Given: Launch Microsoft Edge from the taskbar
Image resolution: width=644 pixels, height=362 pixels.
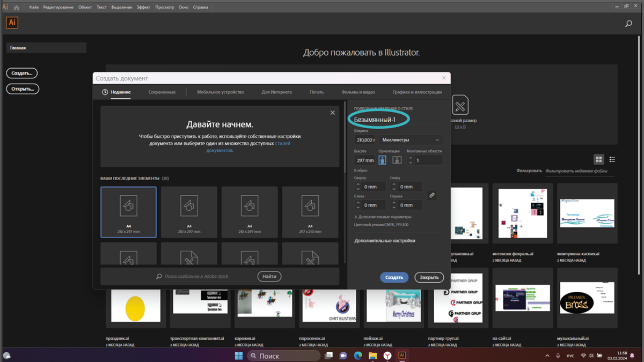Looking at the screenshot, I should click(358, 356).
